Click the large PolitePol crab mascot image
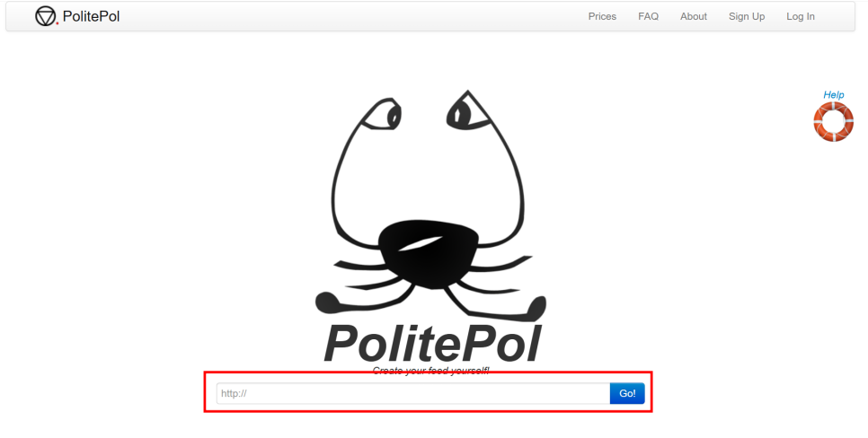868x438 pixels. coord(430,206)
